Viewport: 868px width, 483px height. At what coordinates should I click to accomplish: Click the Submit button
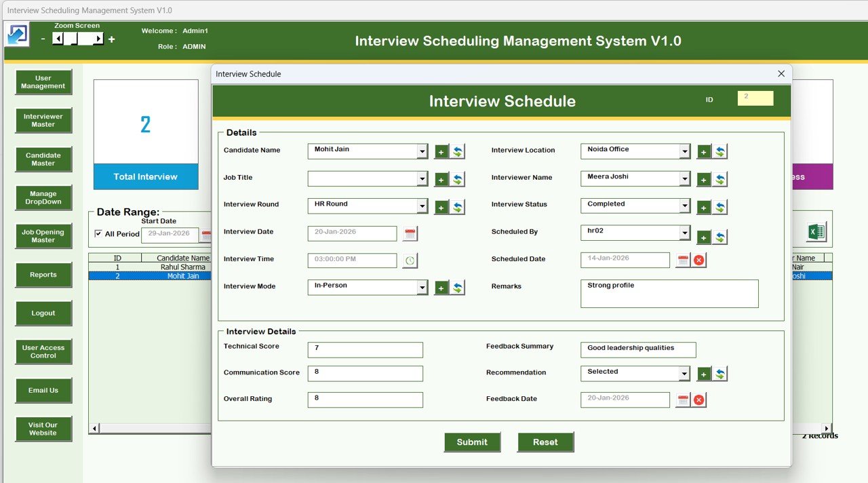(x=472, y=442)
